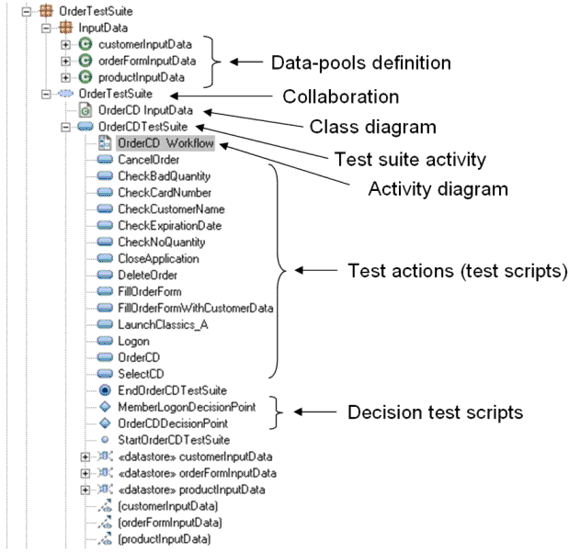
Task: Select the FillOrderFormWithCustomerData item
Action: (196, 308)
